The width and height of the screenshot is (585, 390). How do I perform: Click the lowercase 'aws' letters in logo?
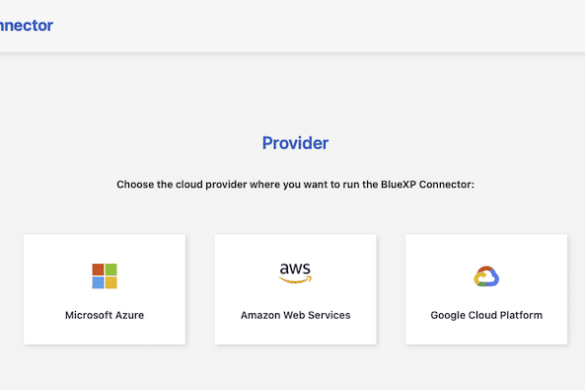pos(295,268)
